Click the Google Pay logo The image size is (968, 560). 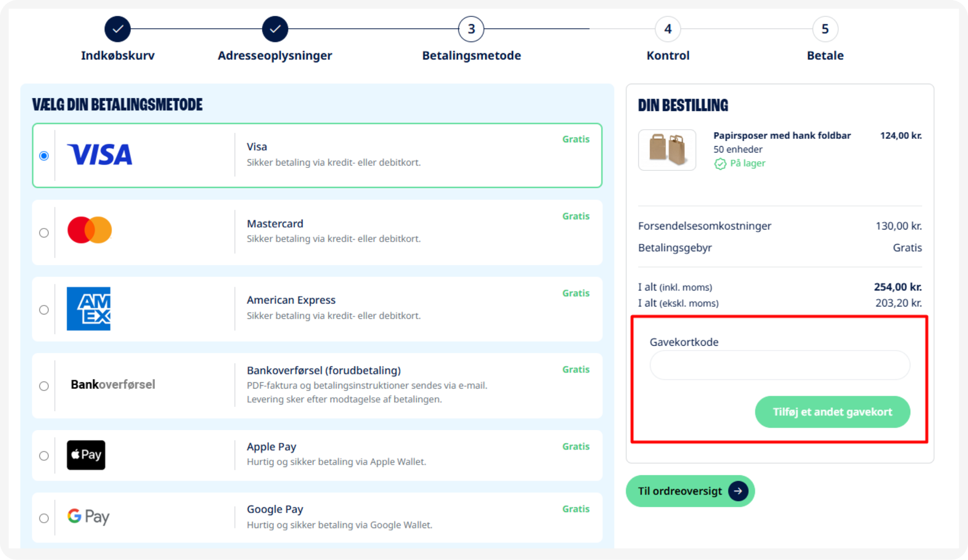[89, 516]
